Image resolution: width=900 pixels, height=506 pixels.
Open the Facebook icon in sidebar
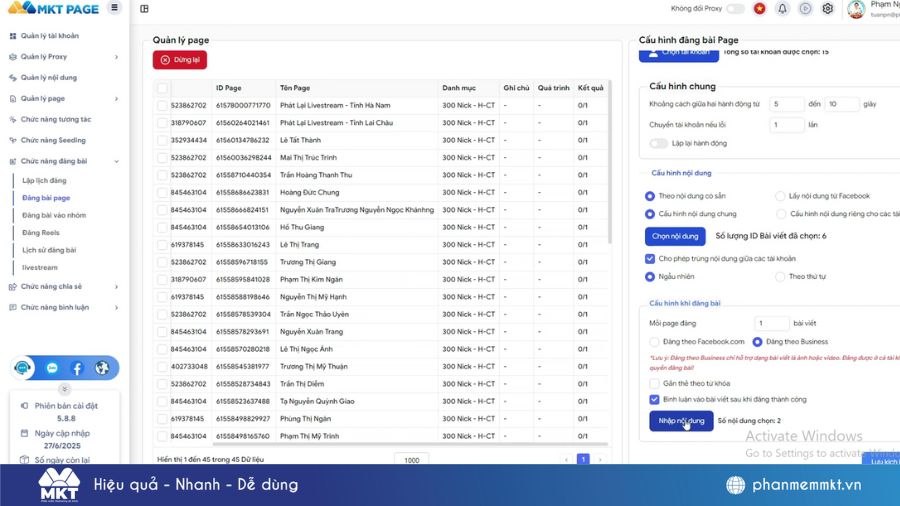coord(77,368)
